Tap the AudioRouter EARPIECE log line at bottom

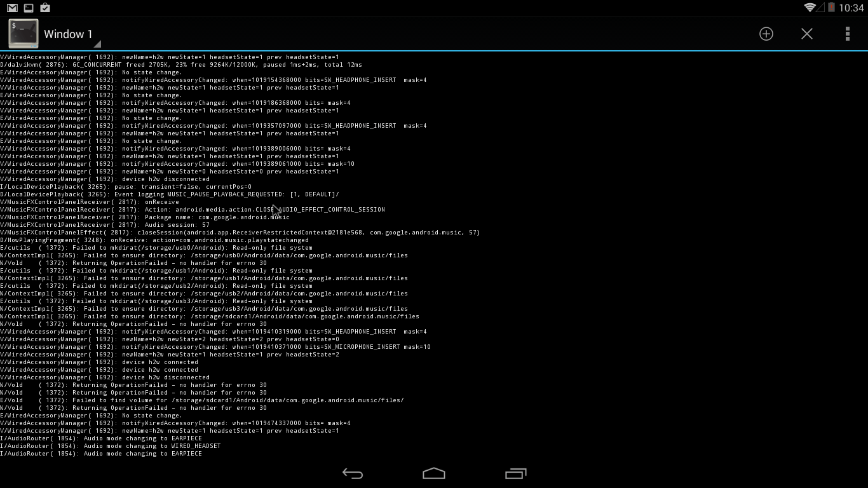[x=101, y=454]
